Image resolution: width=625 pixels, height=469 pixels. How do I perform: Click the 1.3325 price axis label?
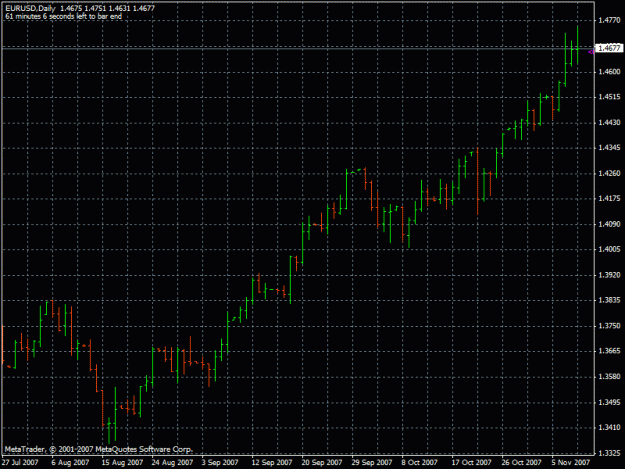610,453
